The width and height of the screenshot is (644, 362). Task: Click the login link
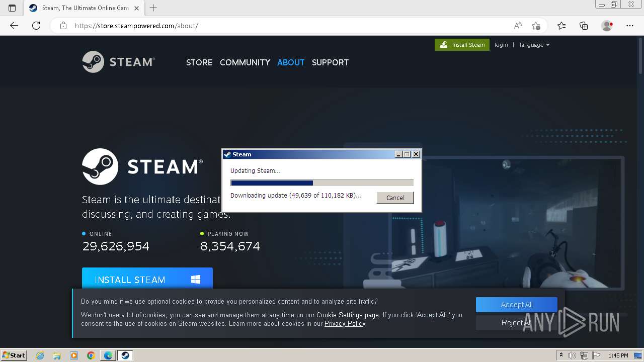pos(501,45)
